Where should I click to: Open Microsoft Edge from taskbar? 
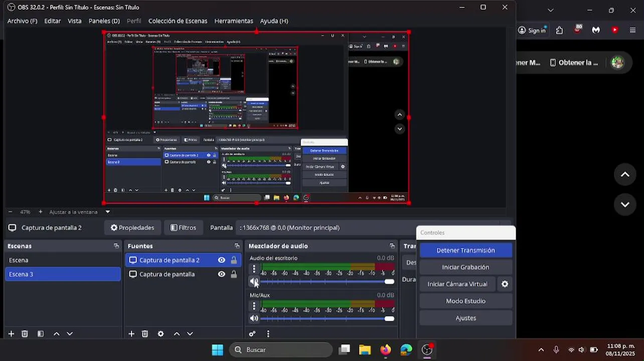point(406,349)
